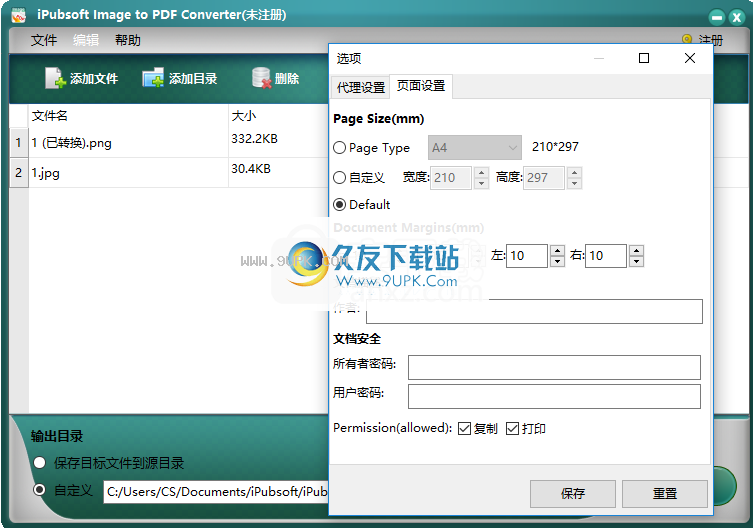Screen dimensions: 753x528
Task: Select the Page Type radio button
Action: (340, 147)
